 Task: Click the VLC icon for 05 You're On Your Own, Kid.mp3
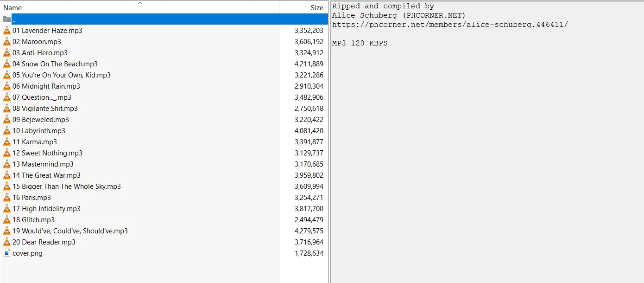pos(7,75)
